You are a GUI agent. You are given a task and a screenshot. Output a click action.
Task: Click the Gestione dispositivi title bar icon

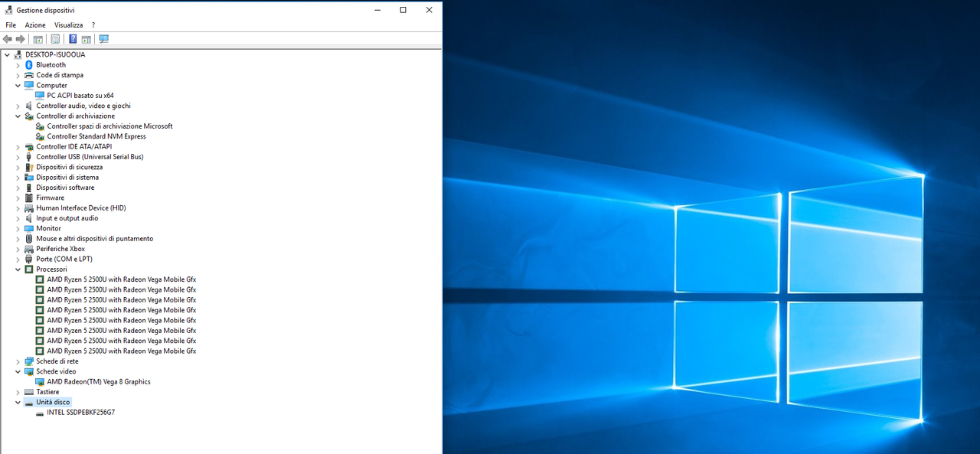8,10
